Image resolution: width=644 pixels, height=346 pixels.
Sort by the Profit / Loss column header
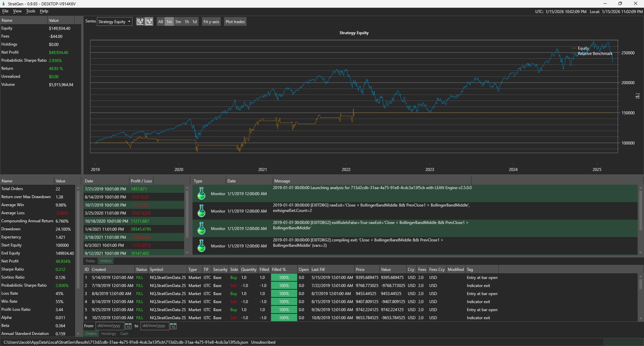tap(141, 181)
